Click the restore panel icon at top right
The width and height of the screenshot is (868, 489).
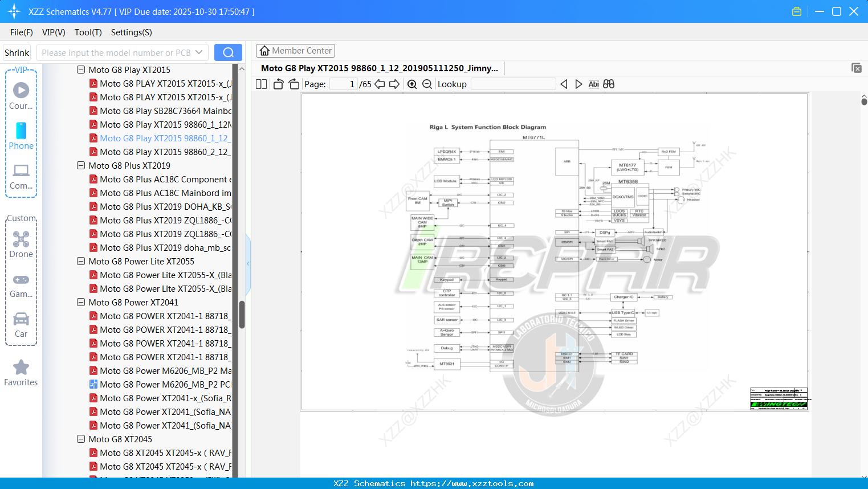(x=856, y=68)
